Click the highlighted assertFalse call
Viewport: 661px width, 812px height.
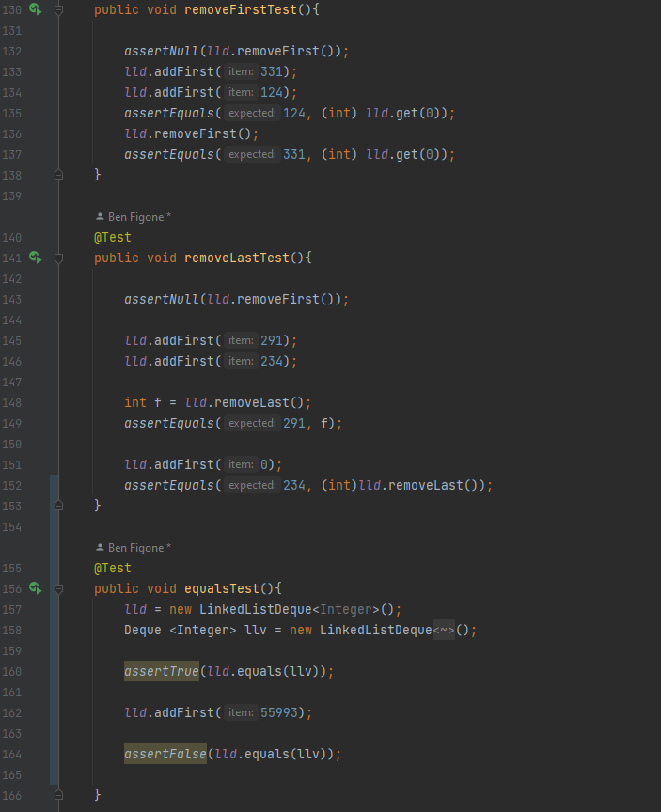coord(165,754)
